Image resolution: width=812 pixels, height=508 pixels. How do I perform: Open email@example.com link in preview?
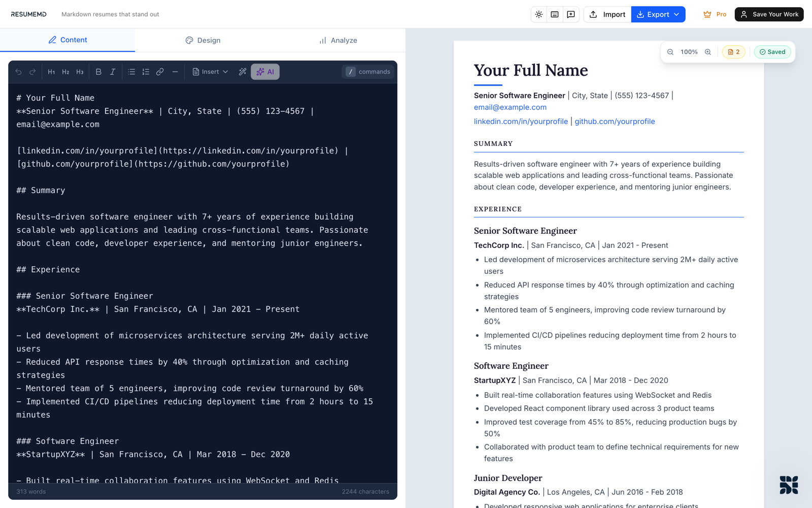click(x=510, y=107)
